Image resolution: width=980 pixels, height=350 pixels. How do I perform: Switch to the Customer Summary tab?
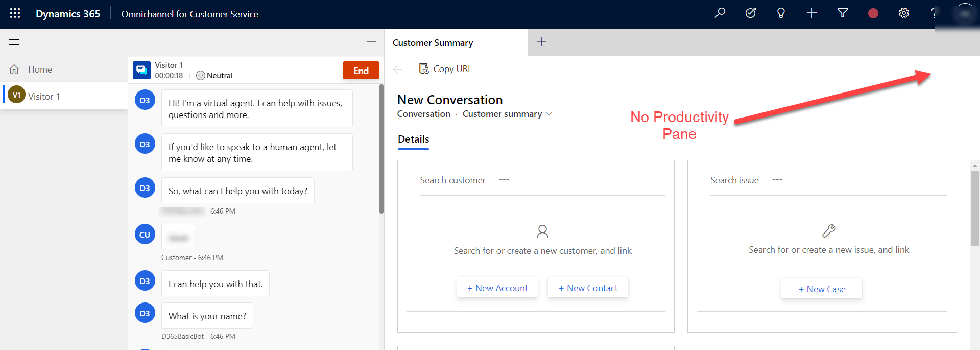tap(456, 42)
